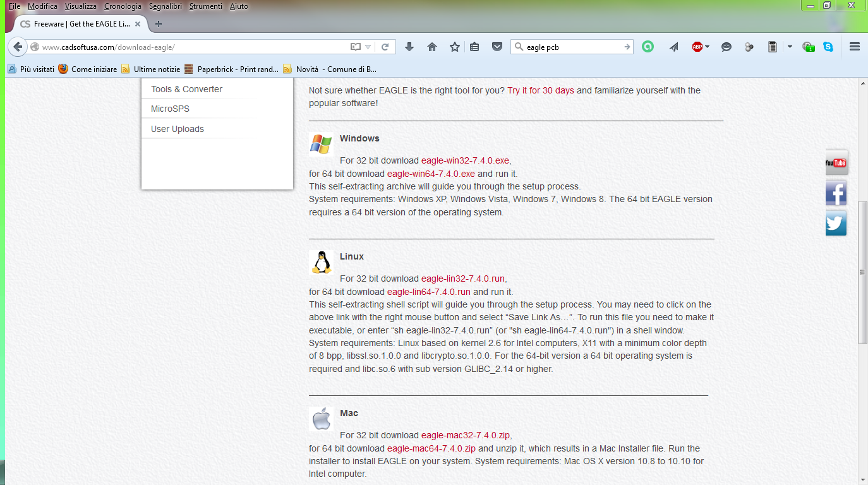868x485 pixels.
Task: Open Reader View book icon in address bar
Action: point(356,47)
